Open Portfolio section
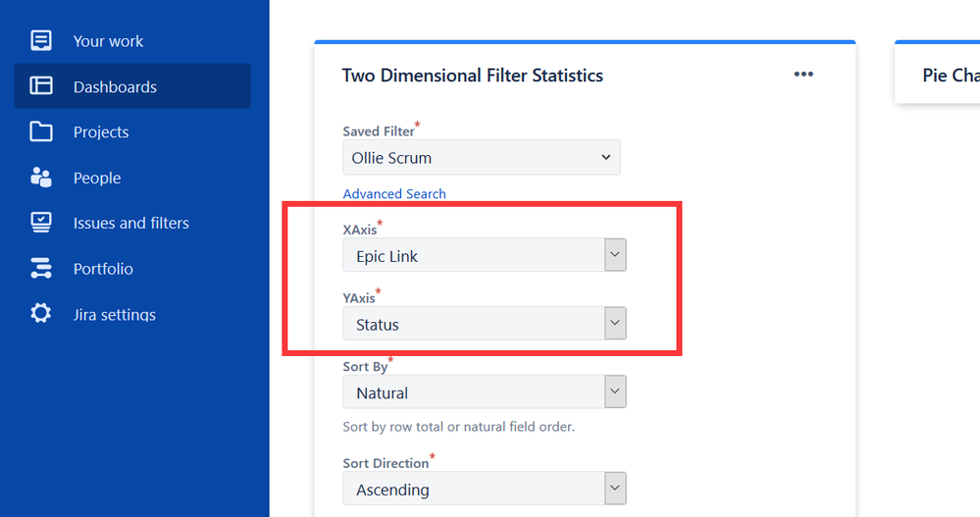Viewport: 980px width, 517px height. click(103, 269)
